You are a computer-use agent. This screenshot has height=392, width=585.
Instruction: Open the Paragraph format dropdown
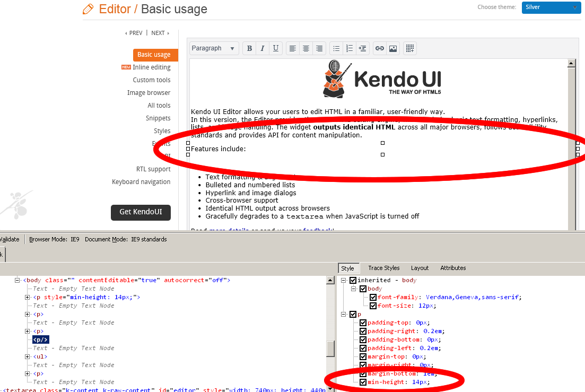(213, 48)
